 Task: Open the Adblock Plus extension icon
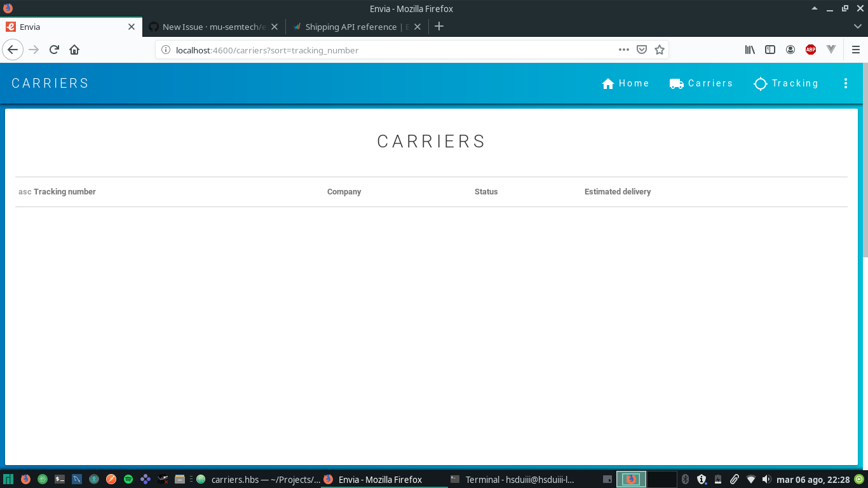[811, 50]
